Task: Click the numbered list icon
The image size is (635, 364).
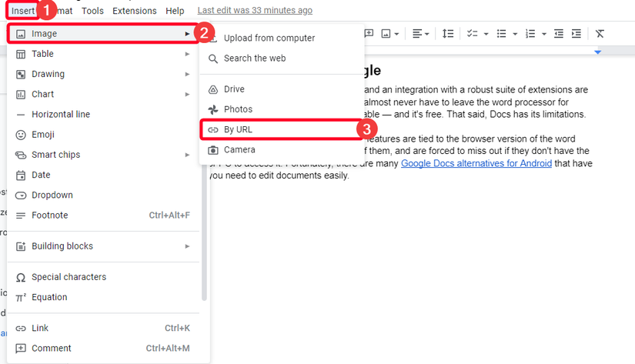Action: [x=530, y=34]
